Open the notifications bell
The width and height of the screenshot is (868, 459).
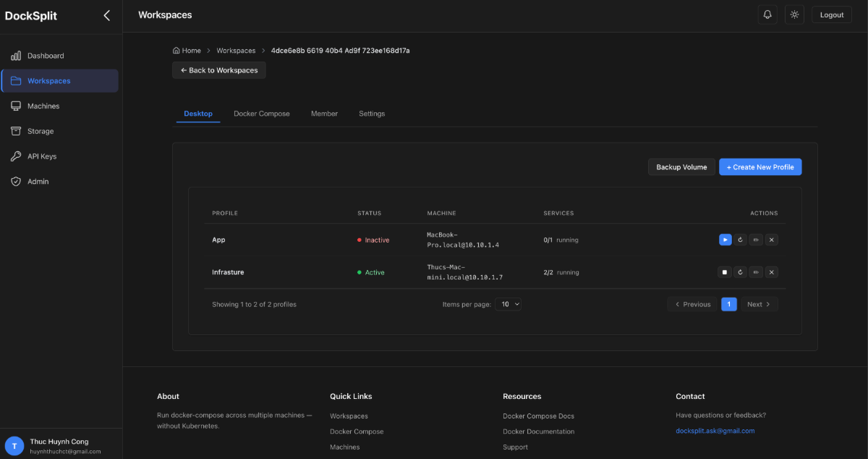pyautogui.click(x=767, y=14)
